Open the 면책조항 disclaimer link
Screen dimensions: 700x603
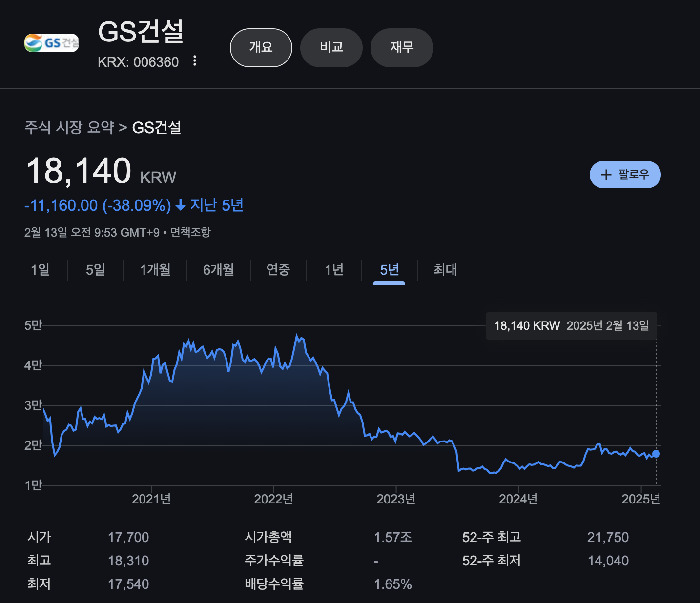[x=190, y=232]
